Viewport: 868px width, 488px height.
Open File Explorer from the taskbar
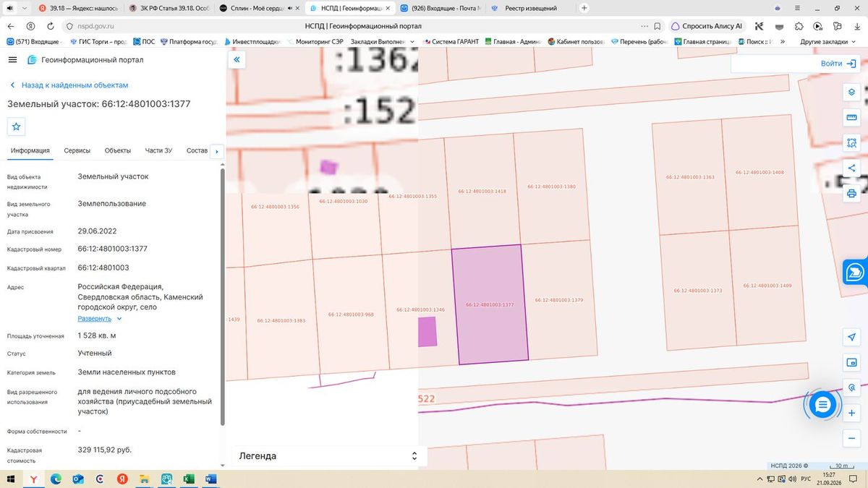point(145,479)
